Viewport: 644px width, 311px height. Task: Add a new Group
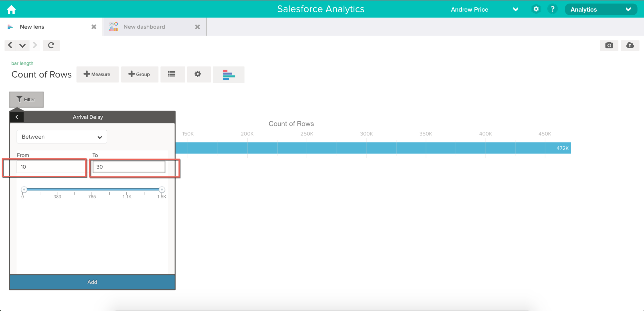click(x=140, y=74)
